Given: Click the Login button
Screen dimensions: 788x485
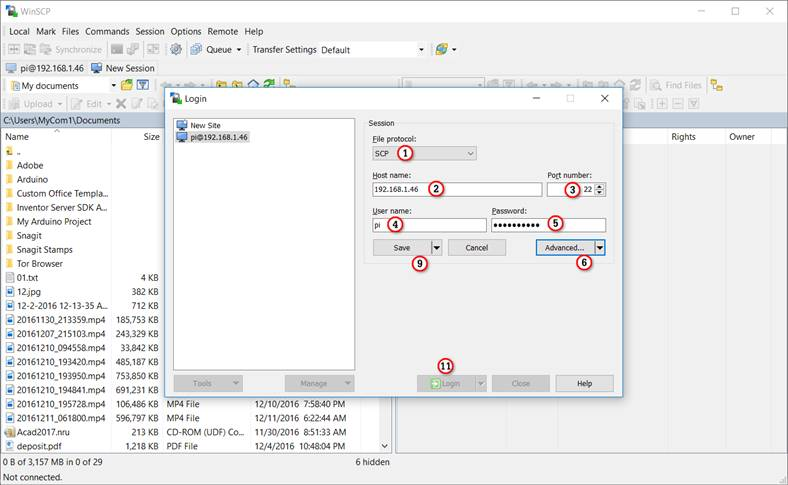Looking at the screenshot, I should 446,383.
